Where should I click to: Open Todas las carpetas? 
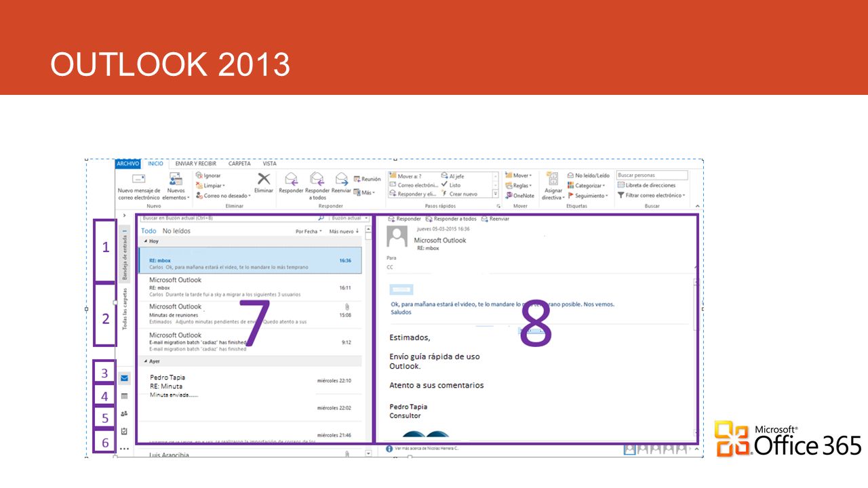125,308
